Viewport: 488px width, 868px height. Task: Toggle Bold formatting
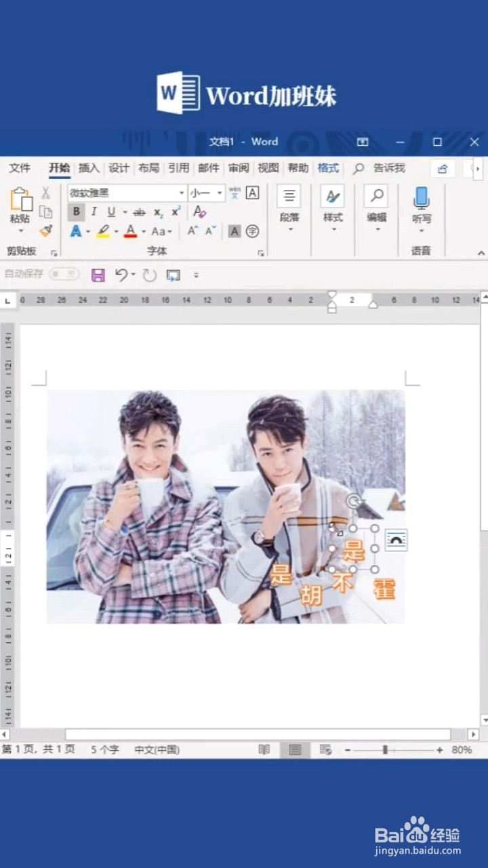77,212
